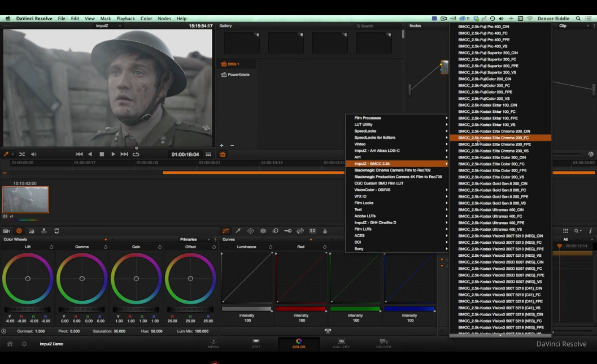Expand the SpeedLooks submenu
The height and width of the screenshot is (364, 597).
tap(397, 131)
